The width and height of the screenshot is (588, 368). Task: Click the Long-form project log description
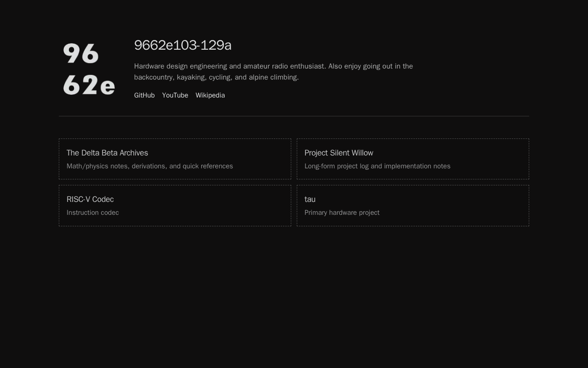377,166
